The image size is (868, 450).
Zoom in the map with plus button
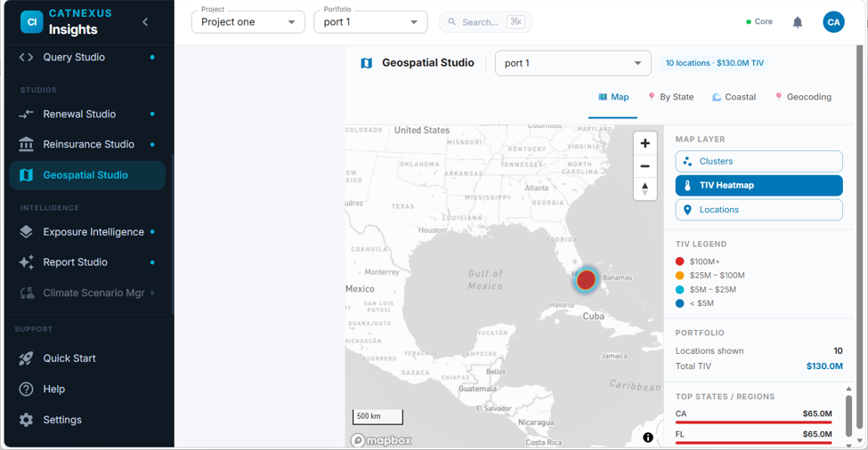[645, 143]
